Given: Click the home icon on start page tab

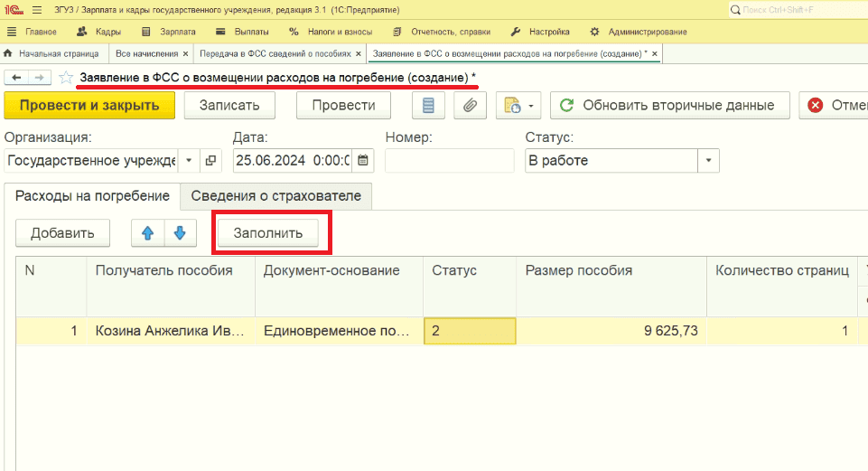Looking at the screenshot, I should [8, 53].
